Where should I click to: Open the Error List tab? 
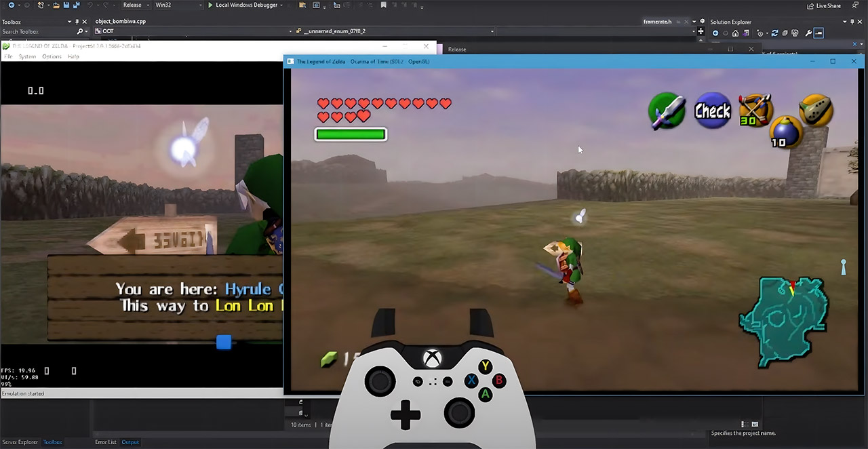click(x=106, y=442)
